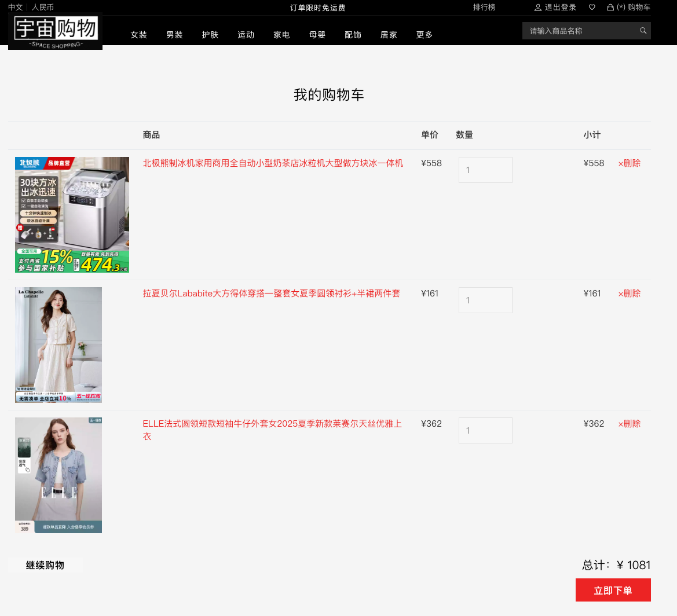Click the search magnifier icon

click(x=643, y=31)
